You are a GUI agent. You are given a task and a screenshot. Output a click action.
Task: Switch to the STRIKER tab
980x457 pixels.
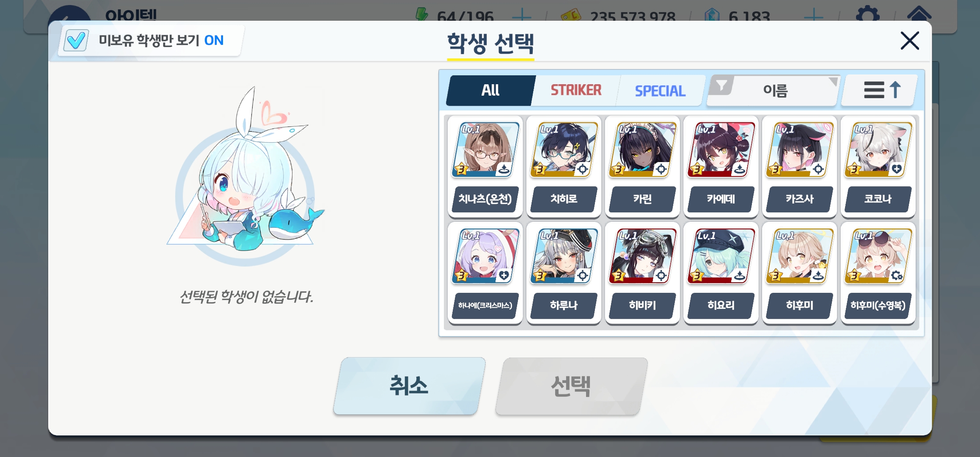click(x=576, y=90)
